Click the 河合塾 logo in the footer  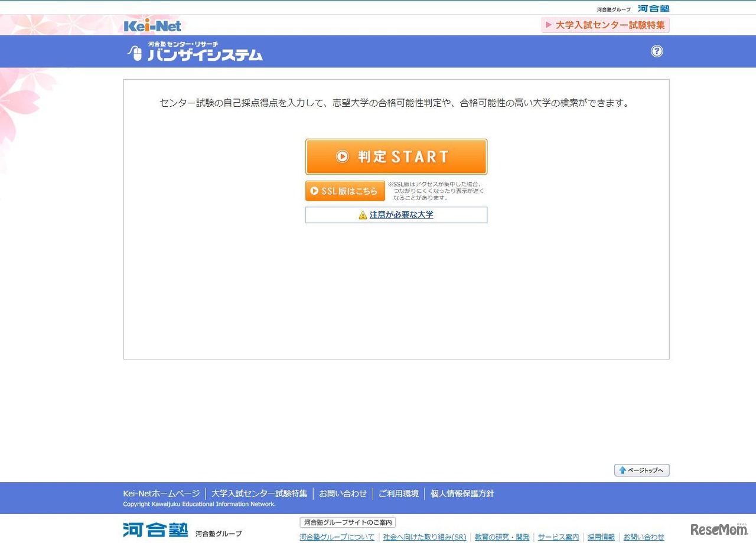tap(155, 529)
